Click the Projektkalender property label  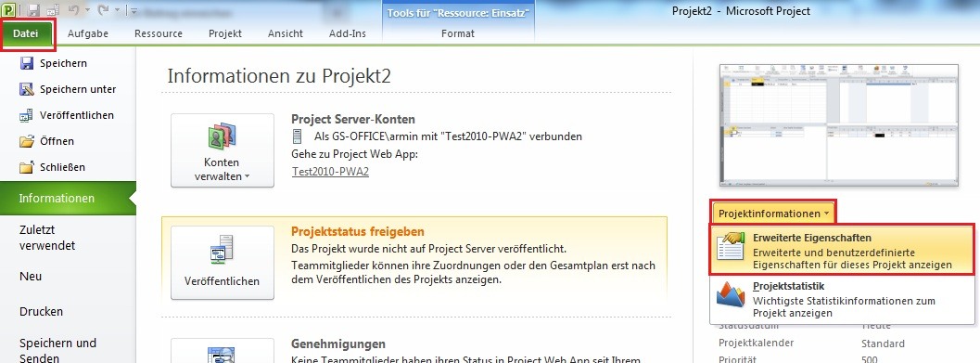(757, 343)
